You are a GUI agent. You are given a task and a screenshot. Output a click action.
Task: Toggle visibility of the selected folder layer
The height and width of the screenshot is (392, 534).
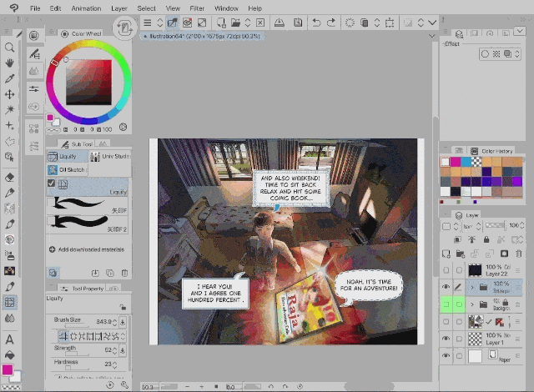pos(446,287)
